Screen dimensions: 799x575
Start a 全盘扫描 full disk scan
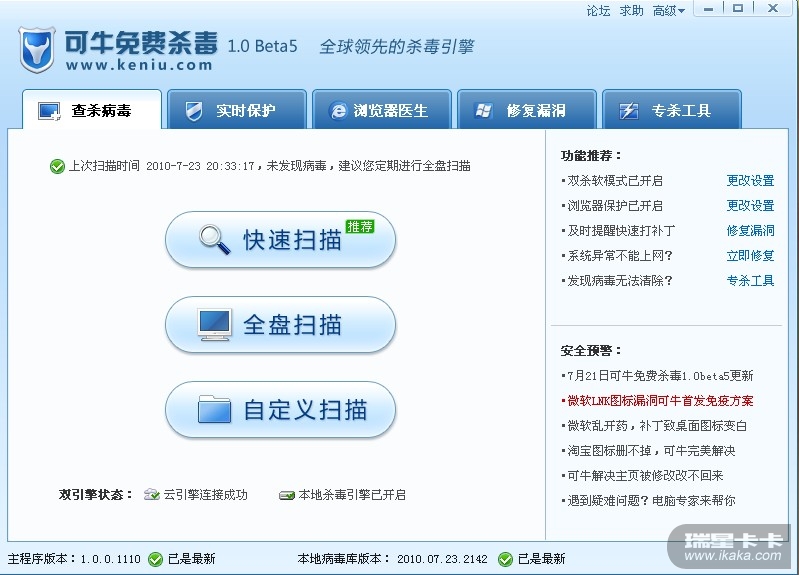(280, 325)
